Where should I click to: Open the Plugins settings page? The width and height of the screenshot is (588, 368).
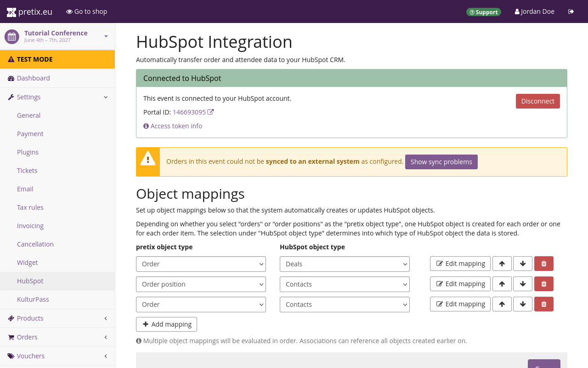pos(28,152)
